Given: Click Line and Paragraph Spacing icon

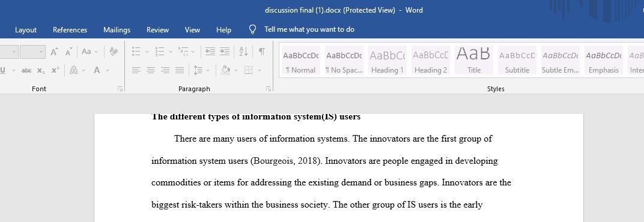Looking at the screenshot, I should [x=198, y=70].
